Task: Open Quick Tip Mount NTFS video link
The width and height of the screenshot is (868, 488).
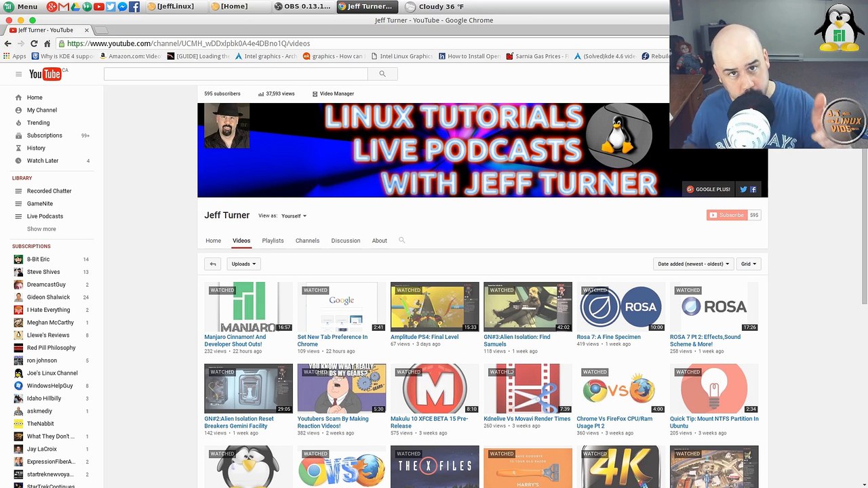Action: (x=714, y=422)
